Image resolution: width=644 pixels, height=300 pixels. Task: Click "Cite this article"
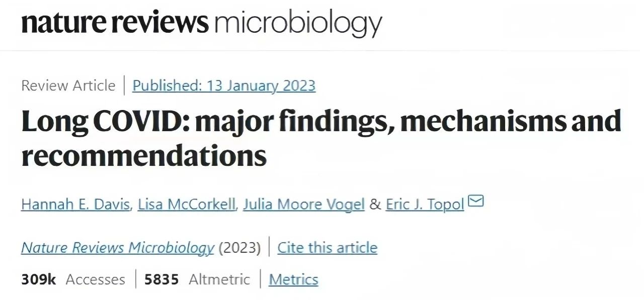coord(327,248)
